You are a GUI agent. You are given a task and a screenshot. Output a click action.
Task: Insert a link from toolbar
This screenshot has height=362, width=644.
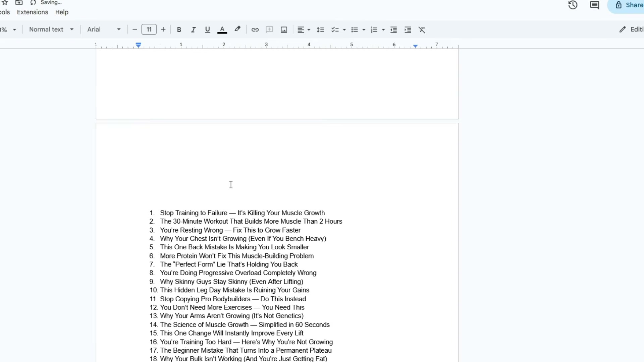[255, 29]
